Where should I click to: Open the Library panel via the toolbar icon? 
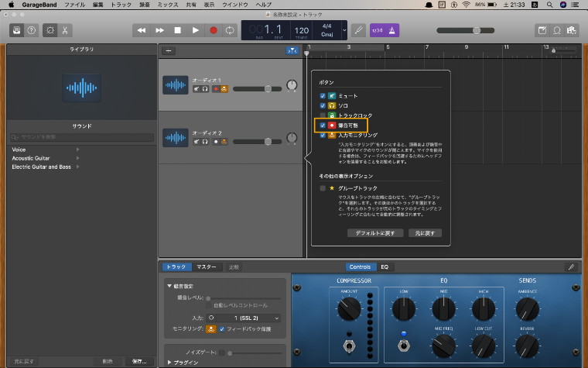16,30
